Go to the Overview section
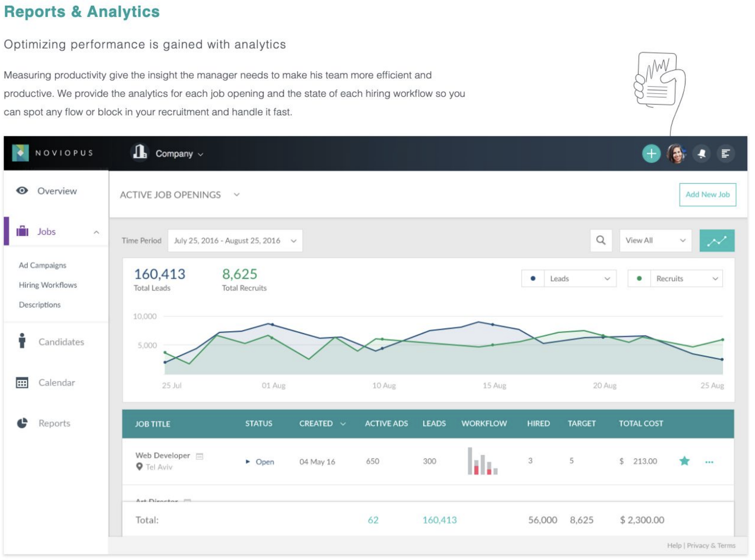755x560 pixels. (x=57, y=191)
